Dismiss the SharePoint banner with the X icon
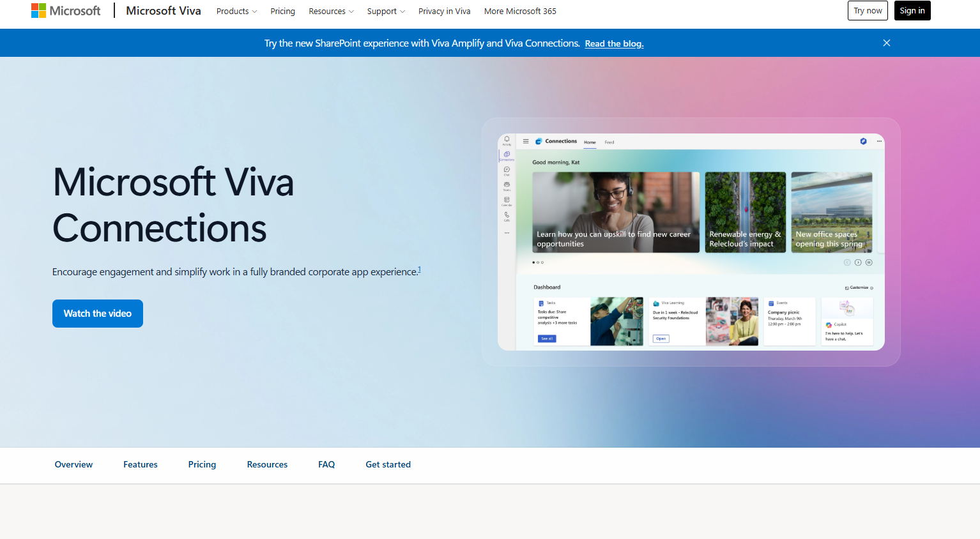The width and height of the screenshot is (980, 539). pos(887,43)
